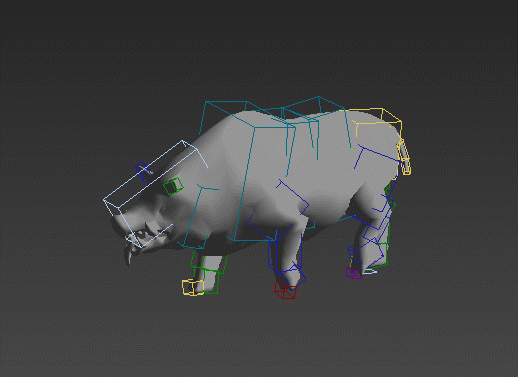Viewport: 518px width, 377px height.
Task: Click the boar's tusk on the mesh
Action: click(x=129, y=254)
